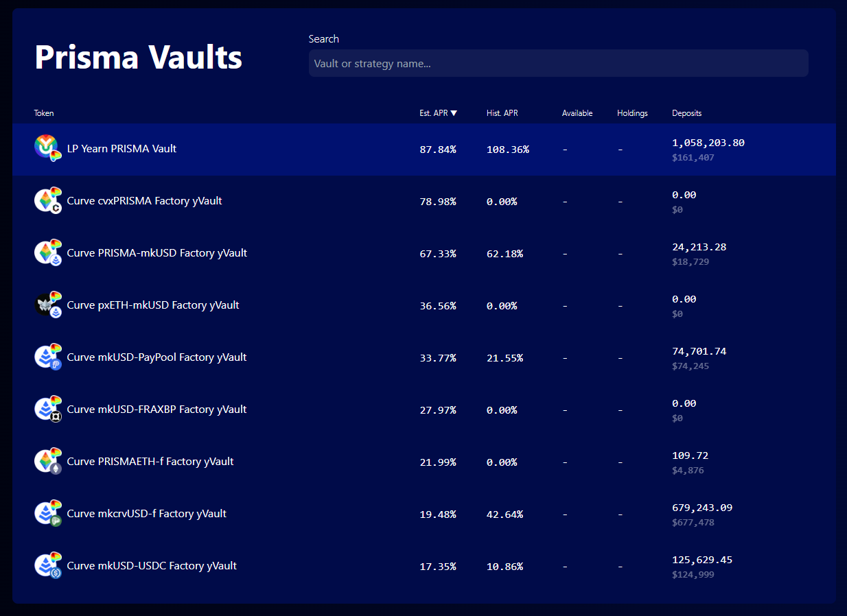Open Curve mkUSD-PayPool Factory yVault name
This screenshot has height=616, width=847.
(x=156, y=357)
